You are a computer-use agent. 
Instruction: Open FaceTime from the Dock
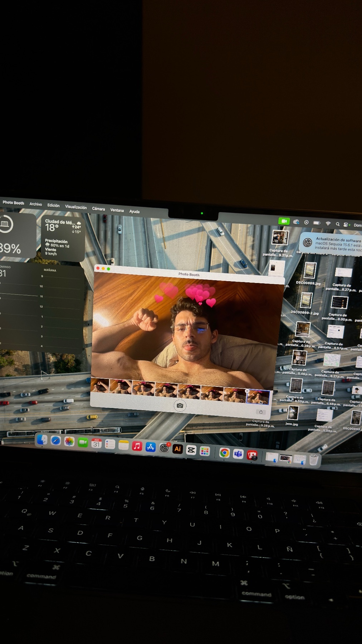pos(83,443)
